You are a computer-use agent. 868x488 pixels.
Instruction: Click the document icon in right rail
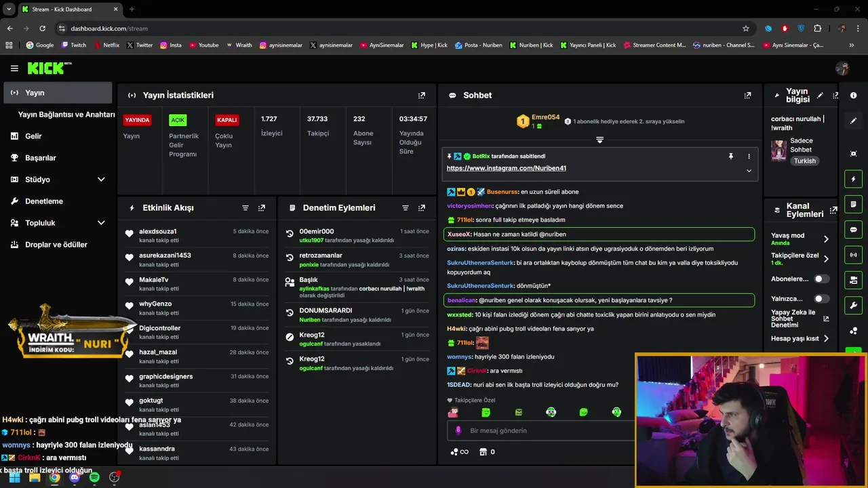click(x=854, y=204)
